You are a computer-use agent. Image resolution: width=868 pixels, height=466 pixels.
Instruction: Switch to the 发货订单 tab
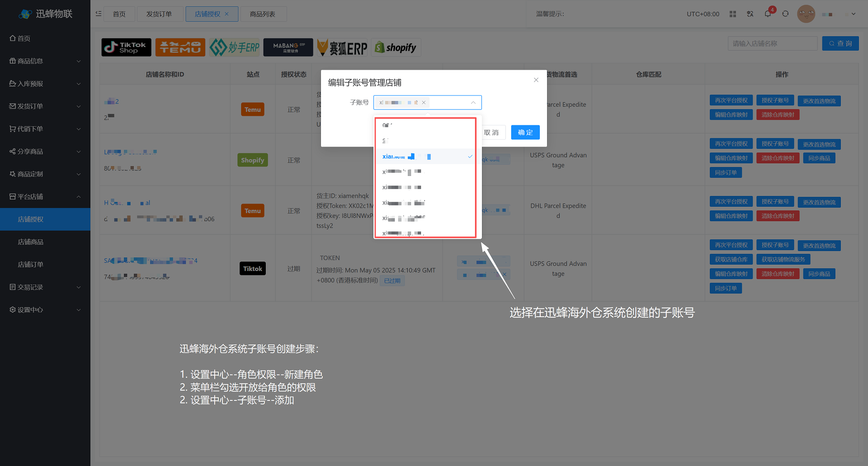click(159, 14)
